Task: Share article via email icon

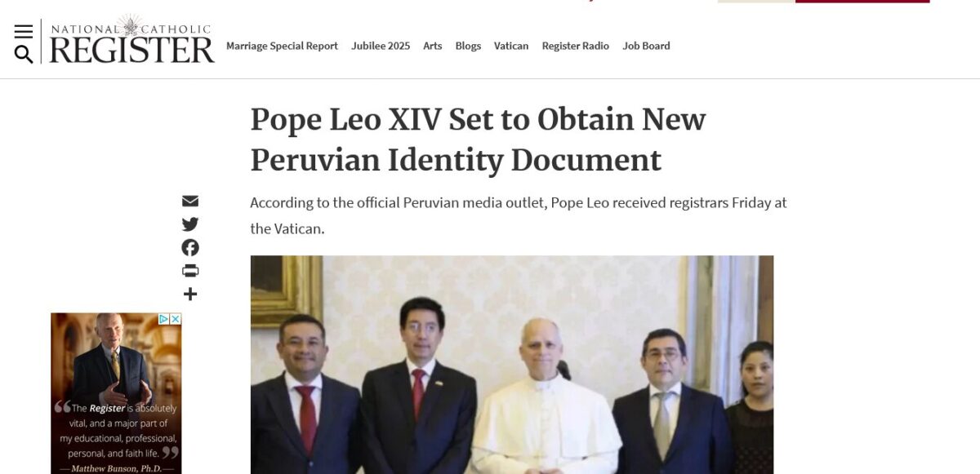Action: click(190, 201)
